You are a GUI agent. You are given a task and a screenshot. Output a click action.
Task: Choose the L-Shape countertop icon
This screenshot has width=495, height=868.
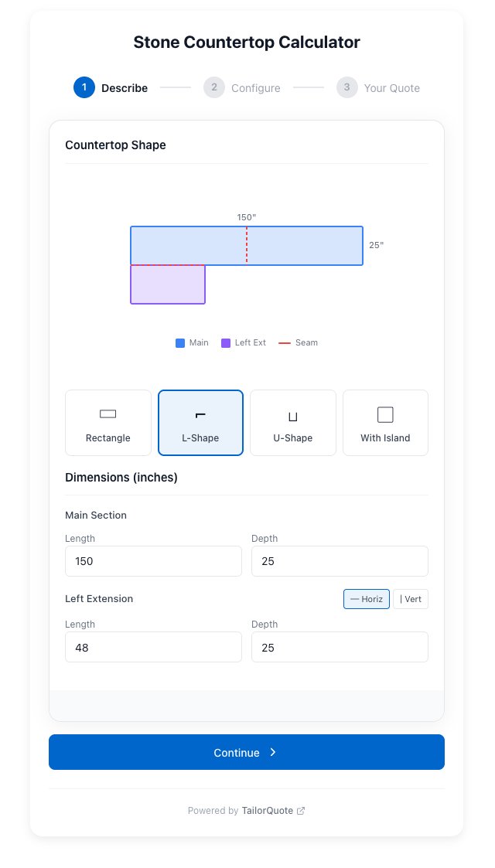(200, 415)
